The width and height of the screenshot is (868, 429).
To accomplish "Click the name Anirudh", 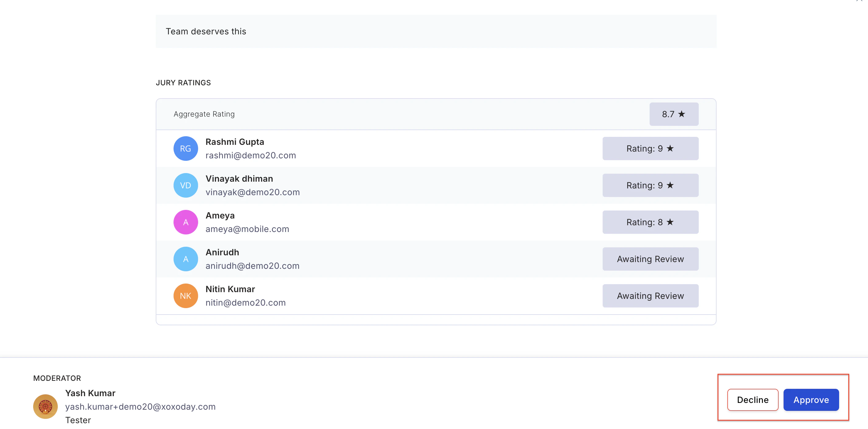I will click(222, 252).
